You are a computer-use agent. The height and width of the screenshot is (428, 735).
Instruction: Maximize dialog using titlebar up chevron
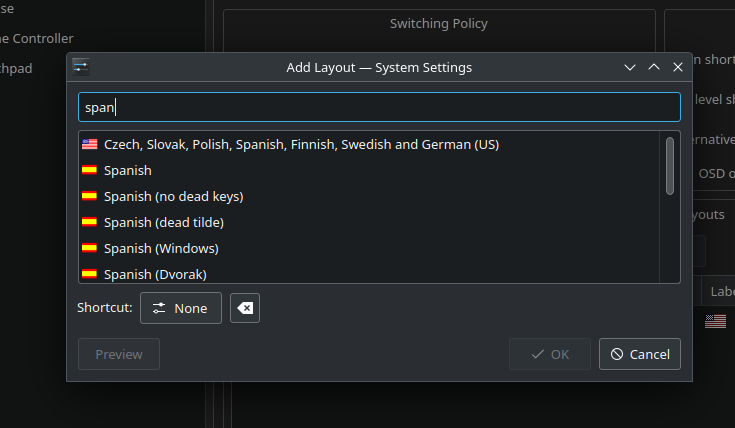tap(654, 67)
